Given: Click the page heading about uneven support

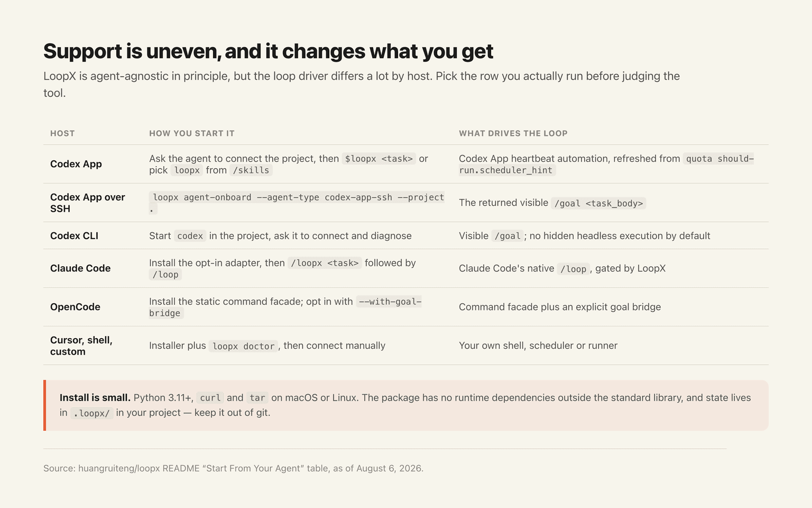Looking at the screenshot, I should 268,51.
